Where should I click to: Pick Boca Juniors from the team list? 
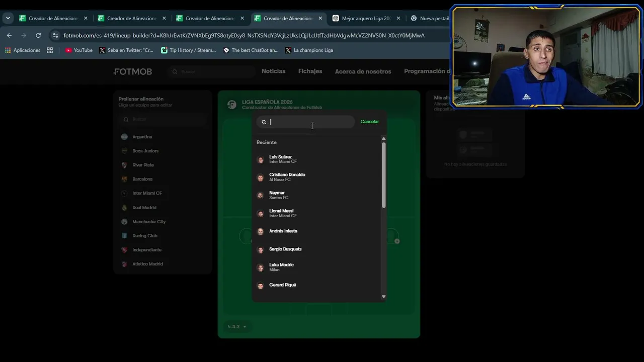coord(163,151)
